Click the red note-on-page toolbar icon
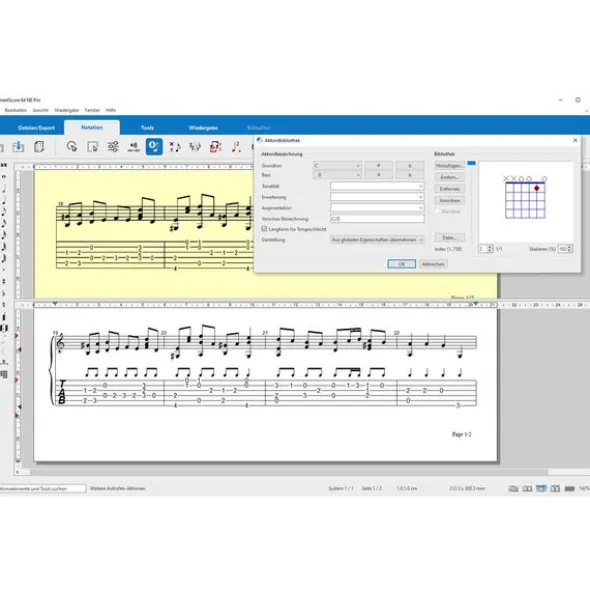590x591 pixels. [x=215, y=146]
